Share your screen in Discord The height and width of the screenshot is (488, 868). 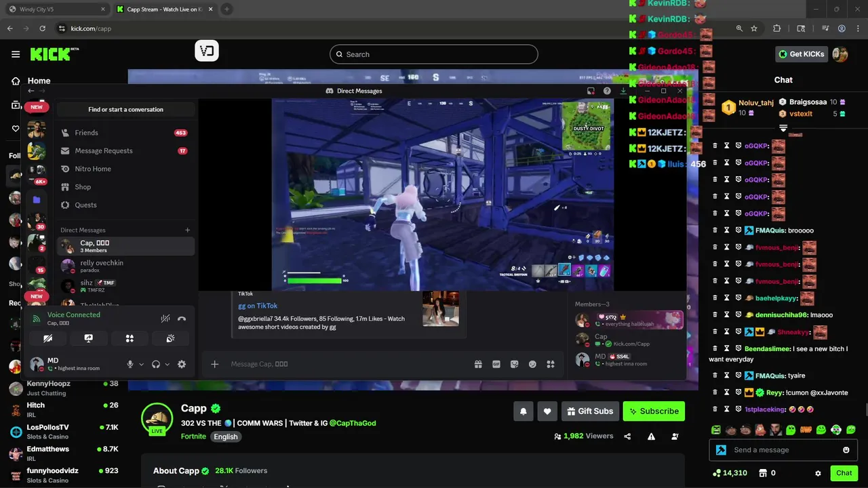pyautogui.click(x=88, y=338)
